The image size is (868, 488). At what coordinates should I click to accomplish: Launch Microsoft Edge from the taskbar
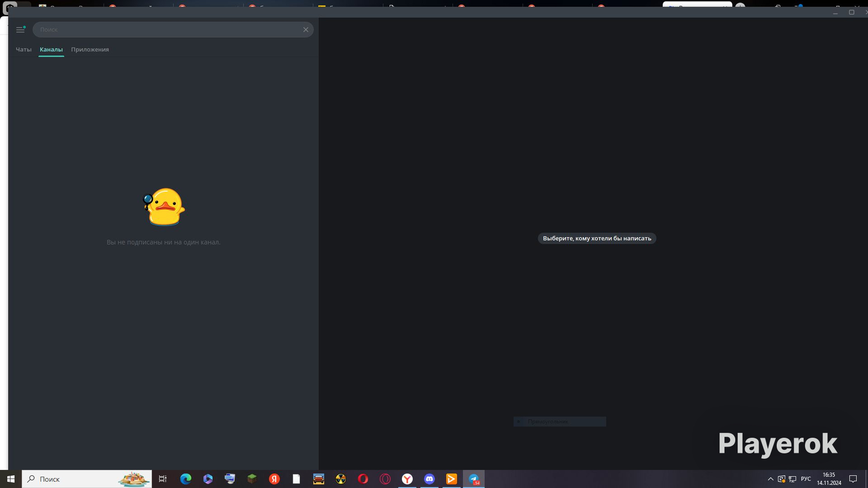(x=186, y=479)
